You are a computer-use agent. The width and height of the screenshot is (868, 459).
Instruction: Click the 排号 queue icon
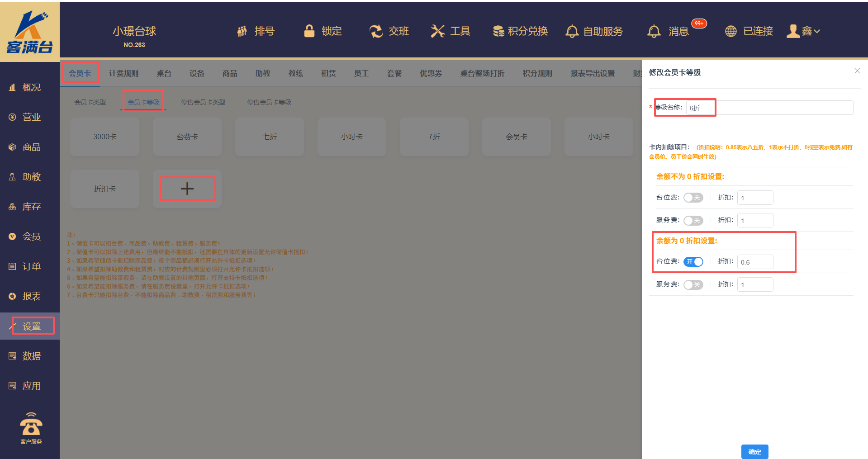(242, 31)
